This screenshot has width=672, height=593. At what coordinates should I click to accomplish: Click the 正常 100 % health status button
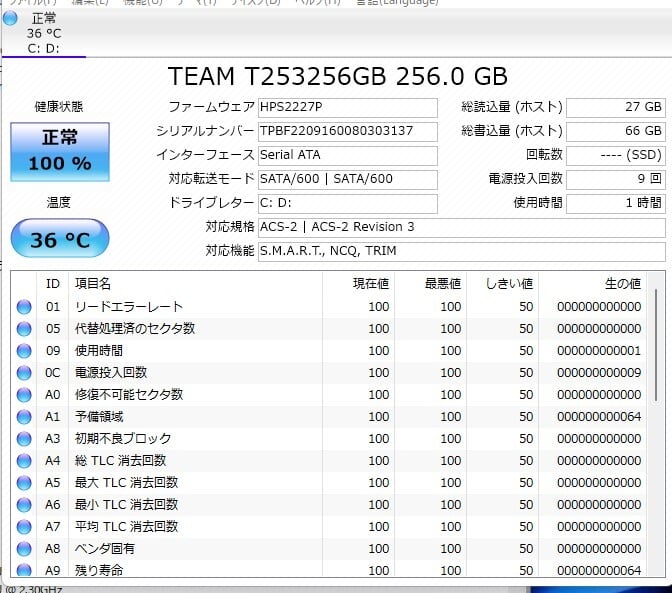point(58,151)
